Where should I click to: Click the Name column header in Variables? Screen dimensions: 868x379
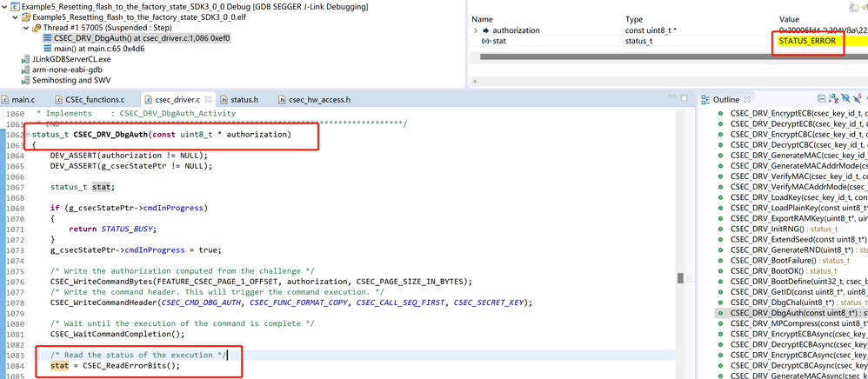(x=482, y=19)
